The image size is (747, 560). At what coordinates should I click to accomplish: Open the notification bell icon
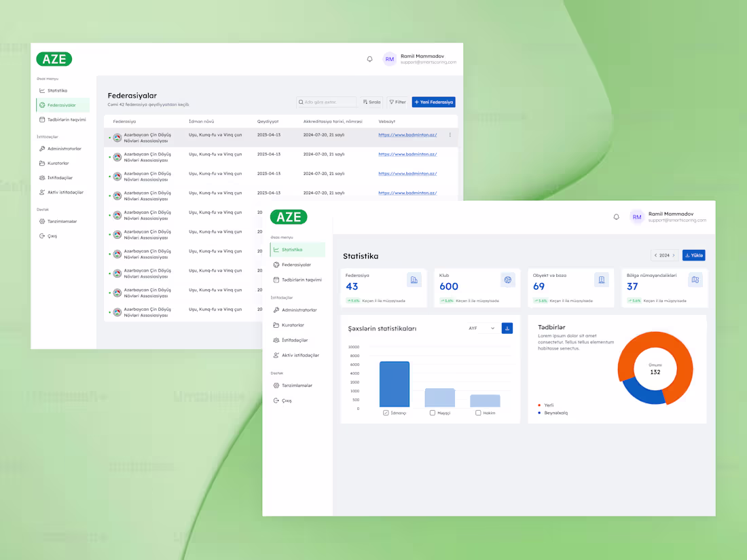(617, 217)
